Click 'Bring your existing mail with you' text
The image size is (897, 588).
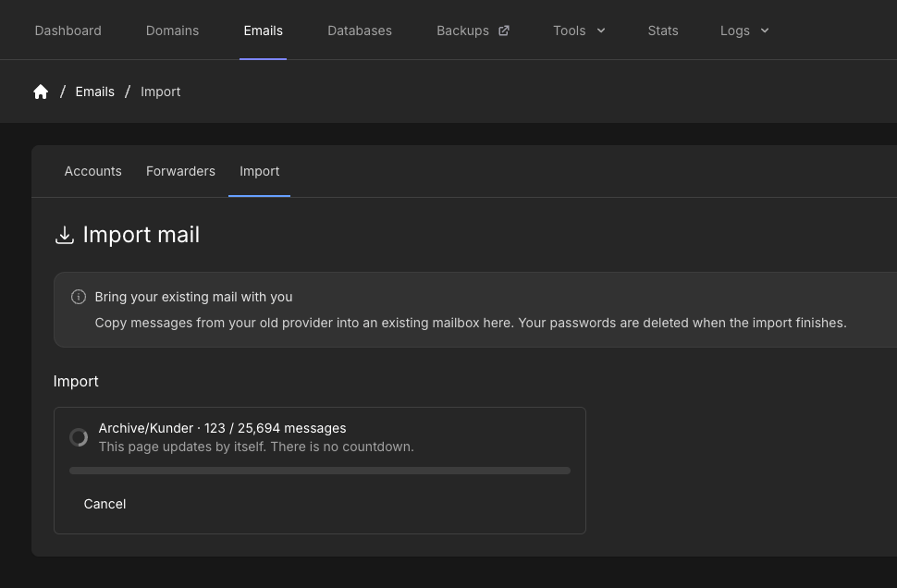coord(193,297)
